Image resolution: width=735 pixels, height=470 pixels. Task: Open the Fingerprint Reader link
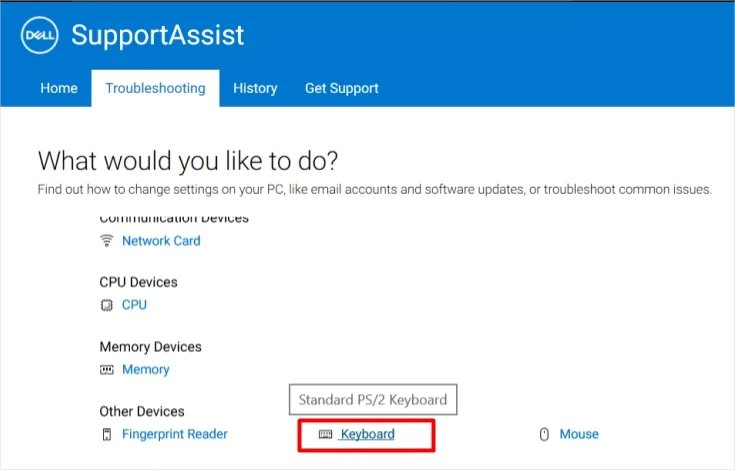[175, 434]
